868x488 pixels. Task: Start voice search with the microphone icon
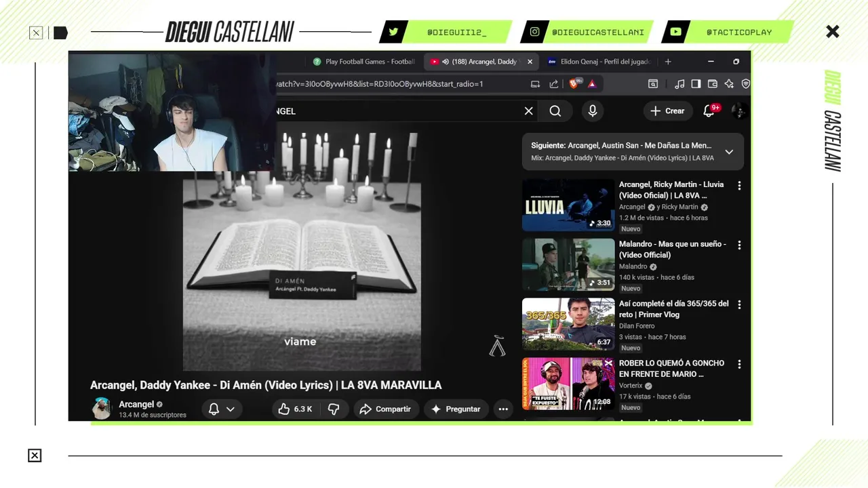coord(593,111)
